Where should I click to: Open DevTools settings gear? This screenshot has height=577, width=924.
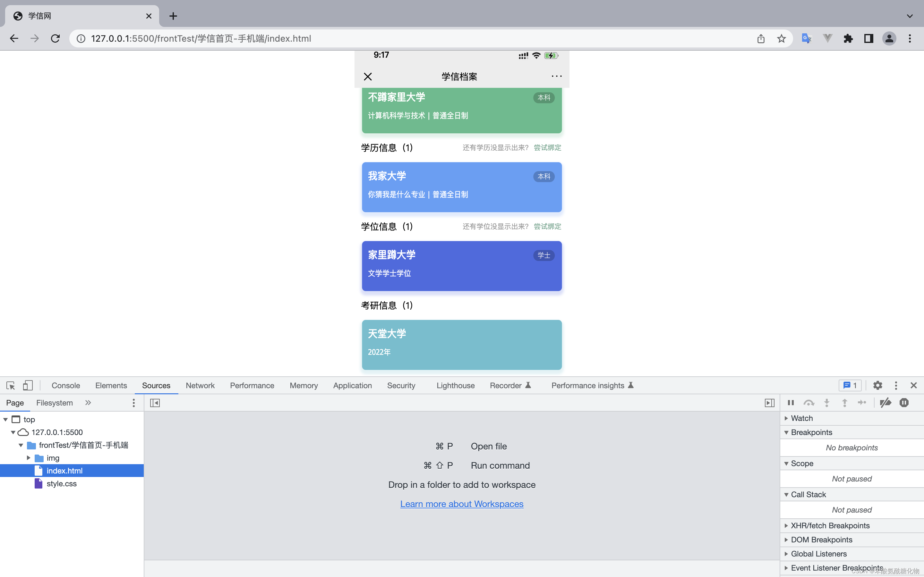click(x=877, y=385)
